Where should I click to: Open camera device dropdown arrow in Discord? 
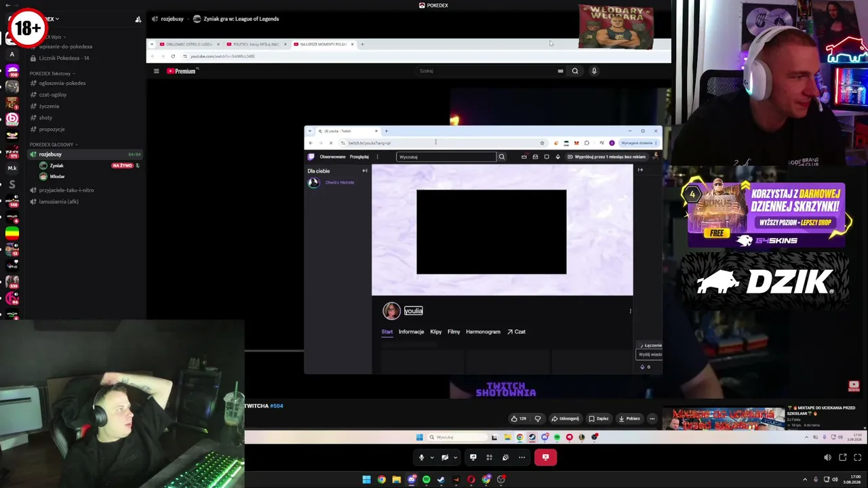(455, 457)
